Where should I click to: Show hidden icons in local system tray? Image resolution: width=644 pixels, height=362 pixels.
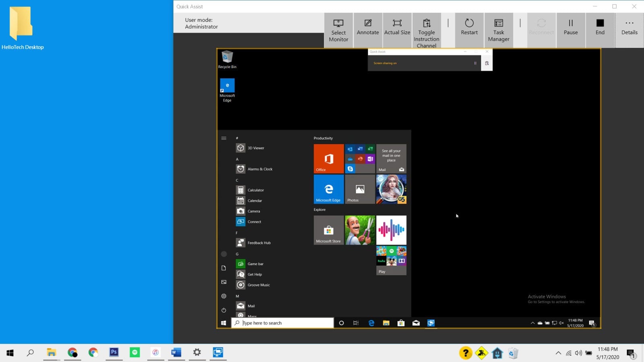coord(558,353)
